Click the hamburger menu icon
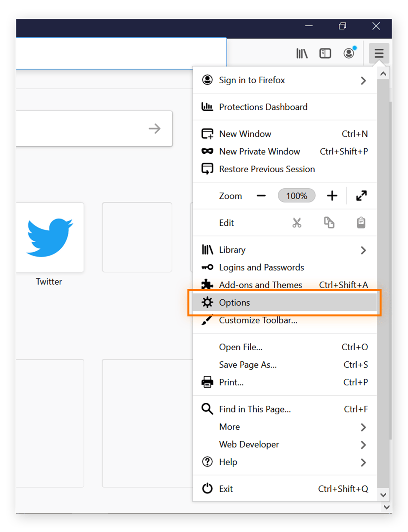Viewport: 408px width, 532px height. 379,53
